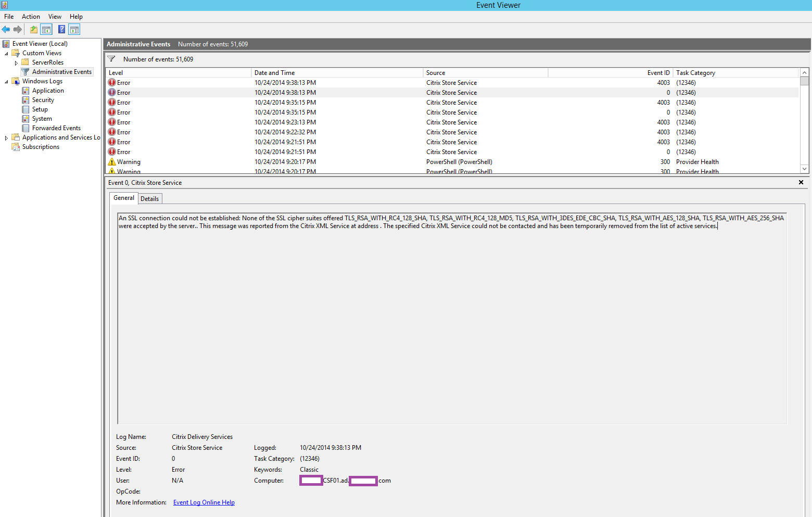Click the Logged value '10/24/2014 9:38:13 PM'
The width and height of the screenshot is (812, 517).
pyautogui.click(x=331, y=448)
